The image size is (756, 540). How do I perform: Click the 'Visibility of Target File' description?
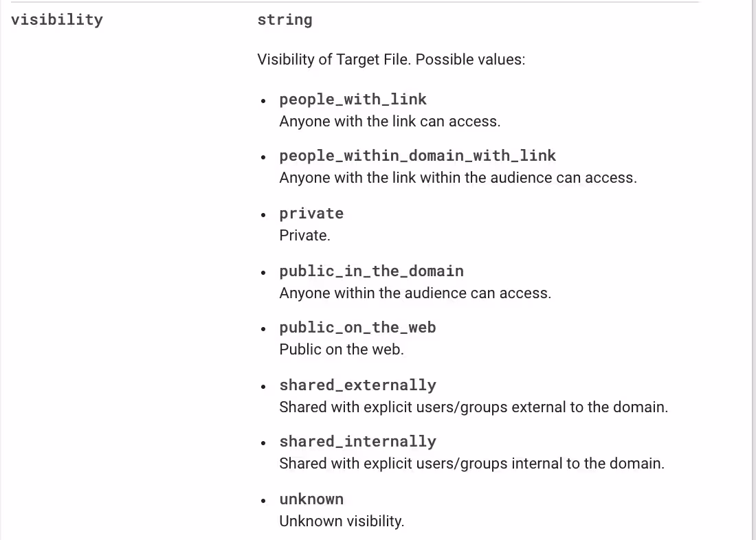coord(391,60)
